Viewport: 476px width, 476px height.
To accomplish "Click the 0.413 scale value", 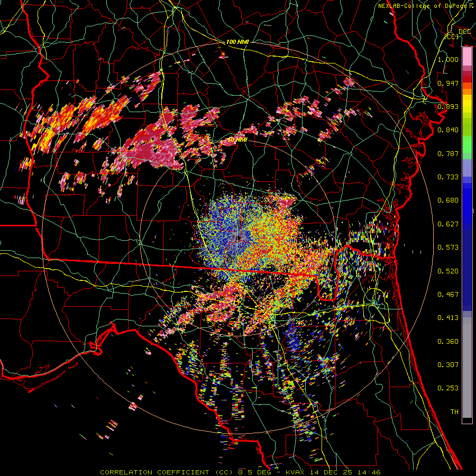I will [448, 318].
